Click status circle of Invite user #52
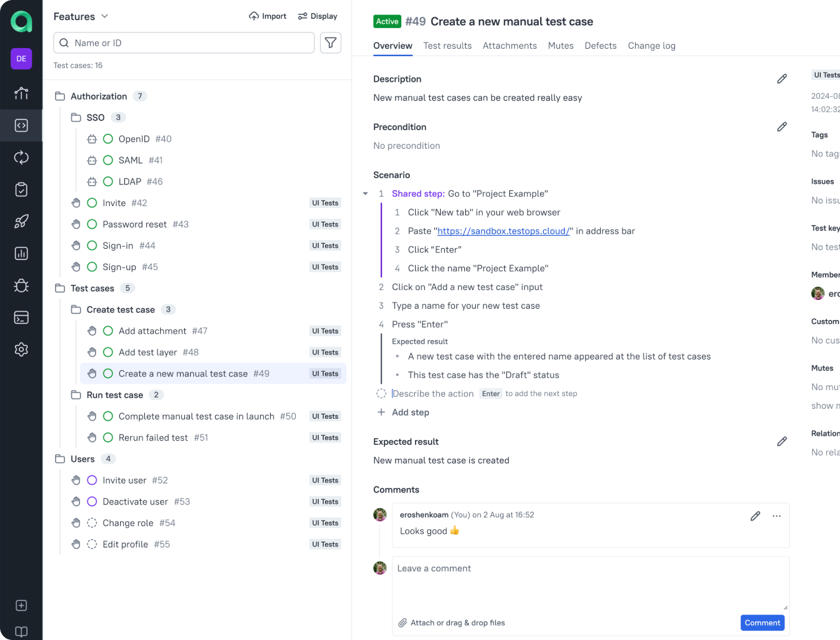The width and height of the screenshot is (840, 640). [x=92, y=480]
